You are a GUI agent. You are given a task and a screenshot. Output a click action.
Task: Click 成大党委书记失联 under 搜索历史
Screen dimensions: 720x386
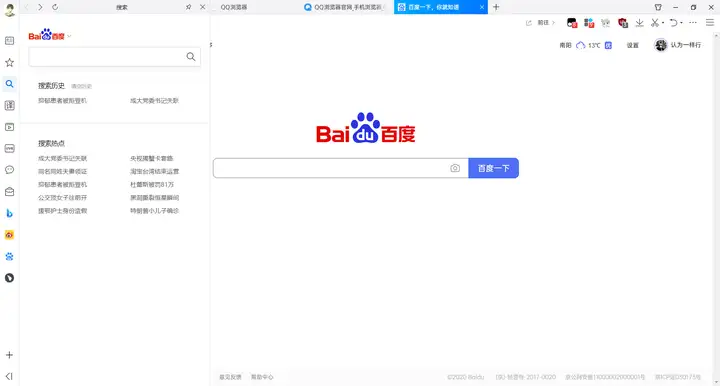154,101
